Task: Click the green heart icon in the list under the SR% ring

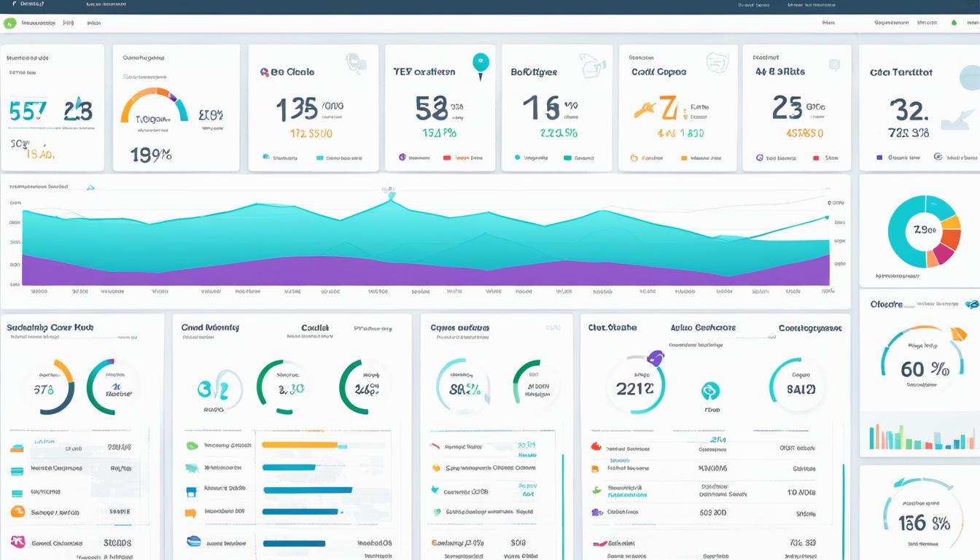Action: [437, 512]
